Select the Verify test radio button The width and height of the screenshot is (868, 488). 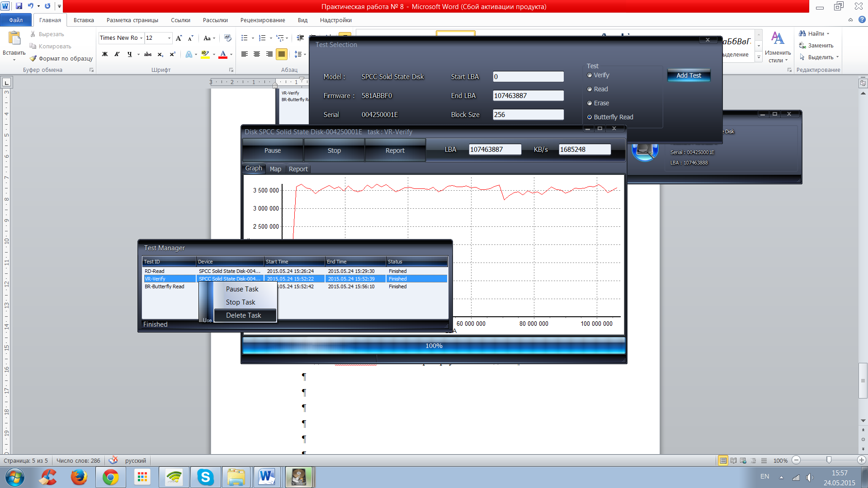pos(590,75)
